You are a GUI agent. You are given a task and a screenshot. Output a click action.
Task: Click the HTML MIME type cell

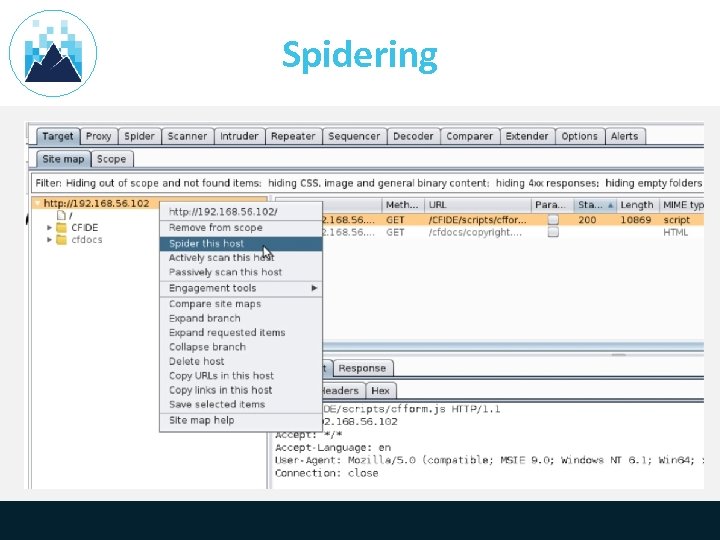pyautogui.click(x=675, y=232)
